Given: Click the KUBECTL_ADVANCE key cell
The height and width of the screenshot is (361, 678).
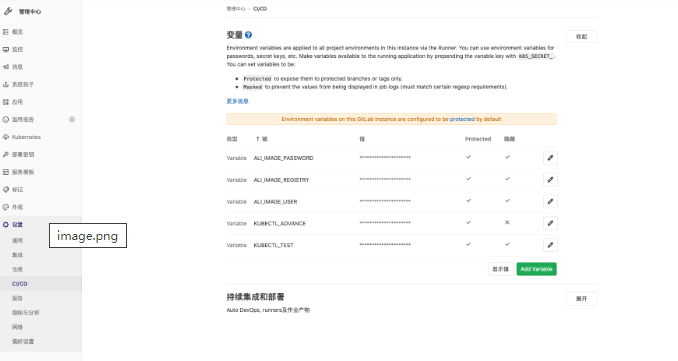Looking at the screenshot, I should tap(279, 224).
